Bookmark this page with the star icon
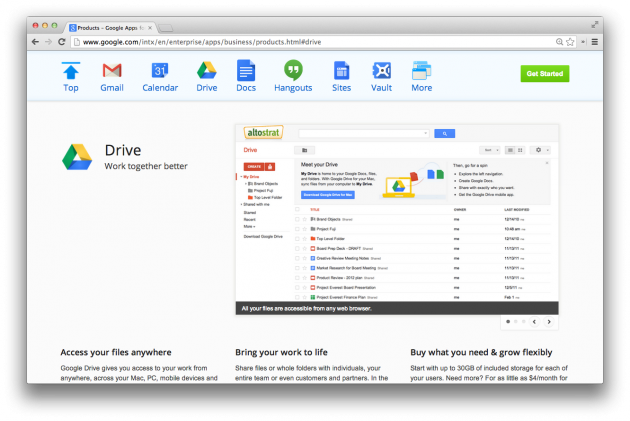This screenshot has width=630, height=421. click(570, 42)
